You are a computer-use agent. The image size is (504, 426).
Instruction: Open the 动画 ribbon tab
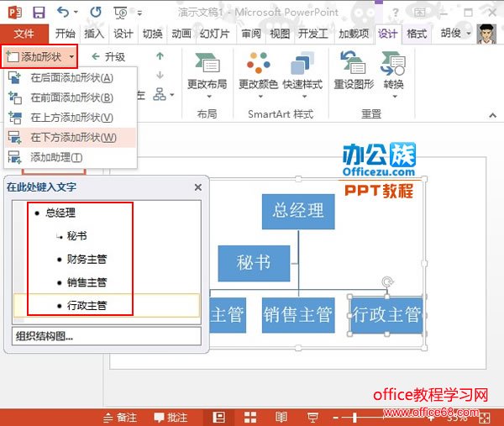pos(181,34)
